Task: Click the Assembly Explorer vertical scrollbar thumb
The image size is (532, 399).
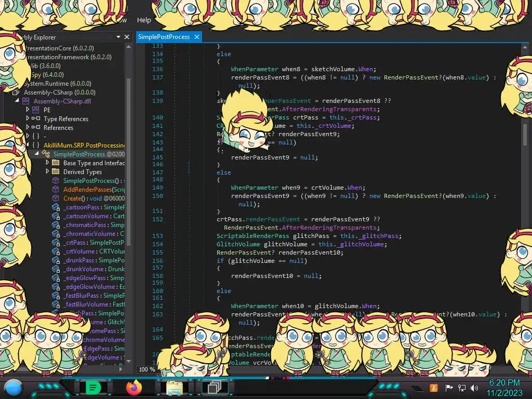Action: pyautogui.click(x=129, y=161)
